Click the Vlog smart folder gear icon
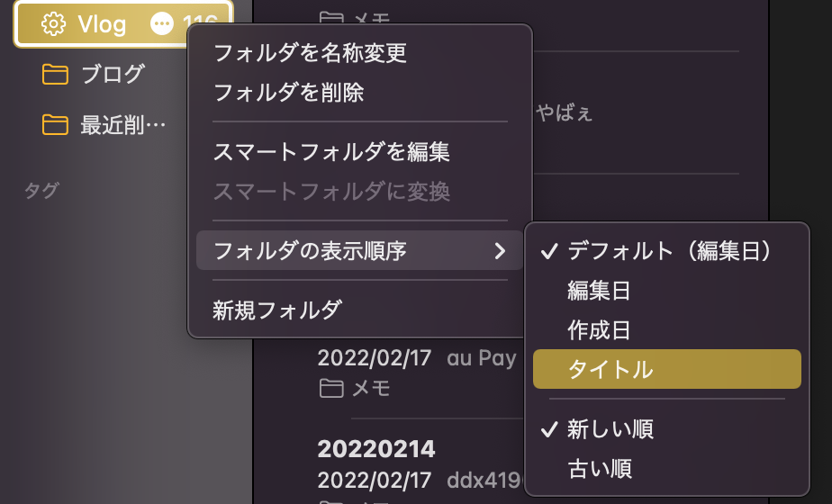 tap(53, 24)
